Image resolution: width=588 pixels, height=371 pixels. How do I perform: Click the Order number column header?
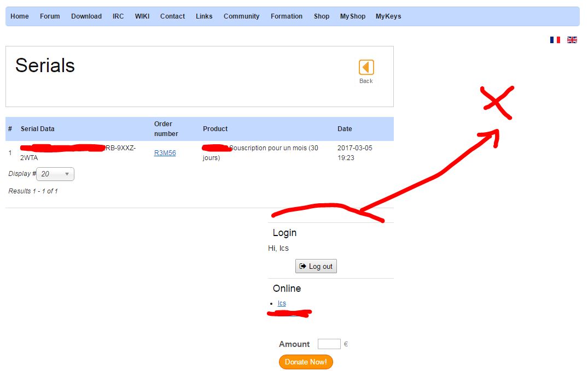point(166,128)
